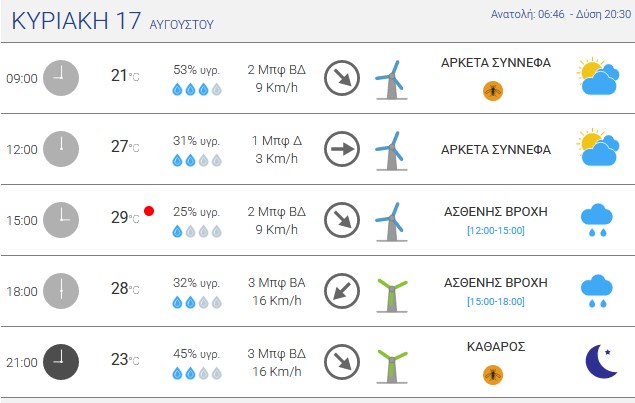Screen dimensions: 635x403
Task: Click the ΚΥΡΙΑΚΗ 17 day heading
Action: click(x=76, y=21)
